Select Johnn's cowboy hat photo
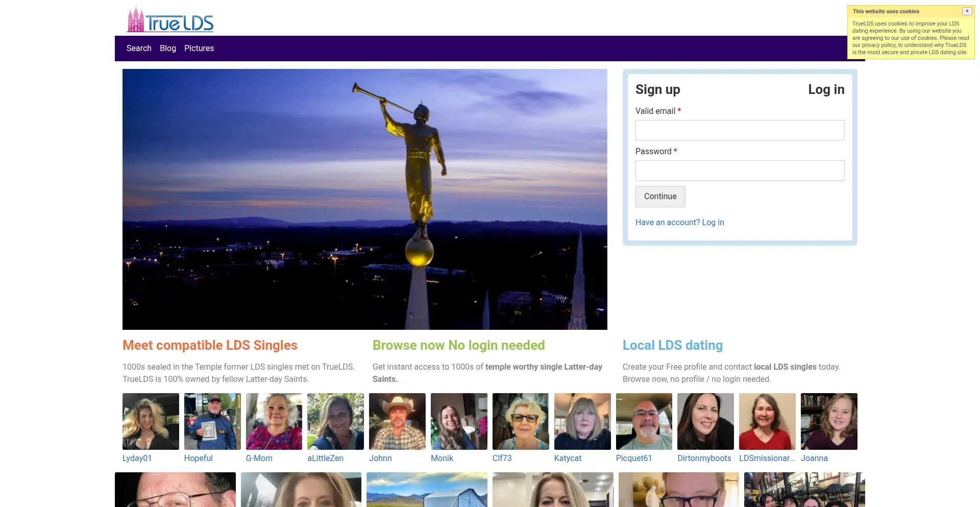Screen dimensions: 980x507 pos(397,421)
